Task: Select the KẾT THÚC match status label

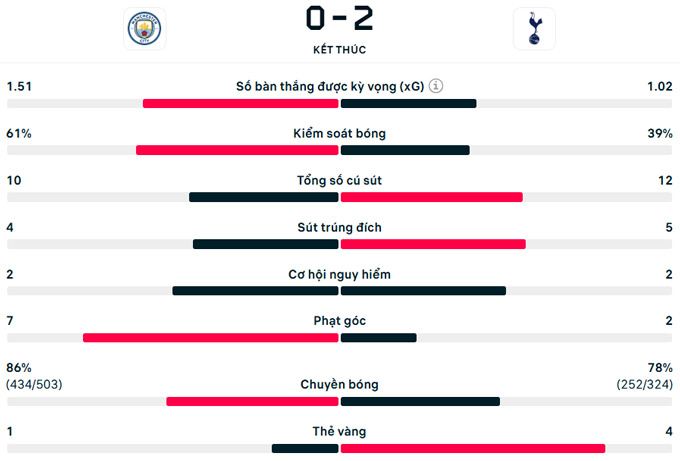Action: click(340, 49)
